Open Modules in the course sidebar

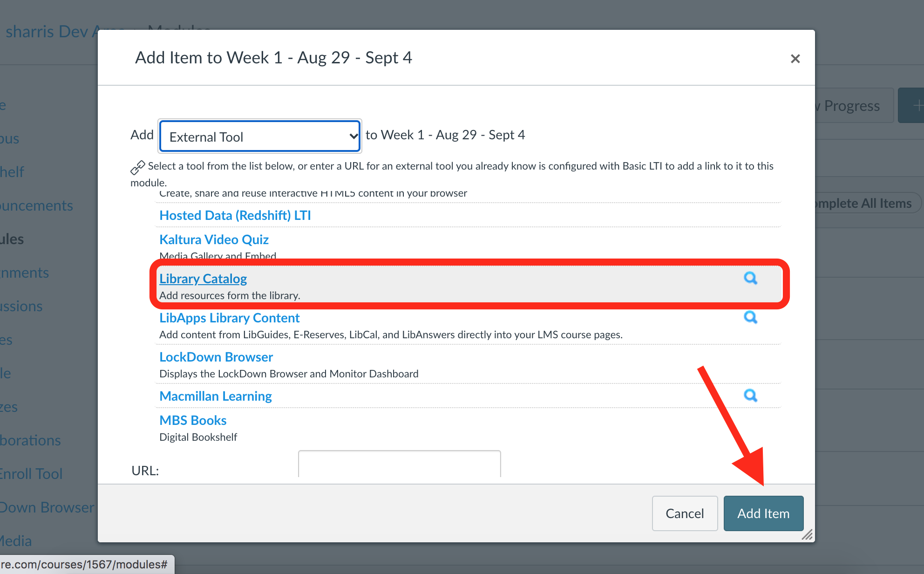[x=12, y=239]
